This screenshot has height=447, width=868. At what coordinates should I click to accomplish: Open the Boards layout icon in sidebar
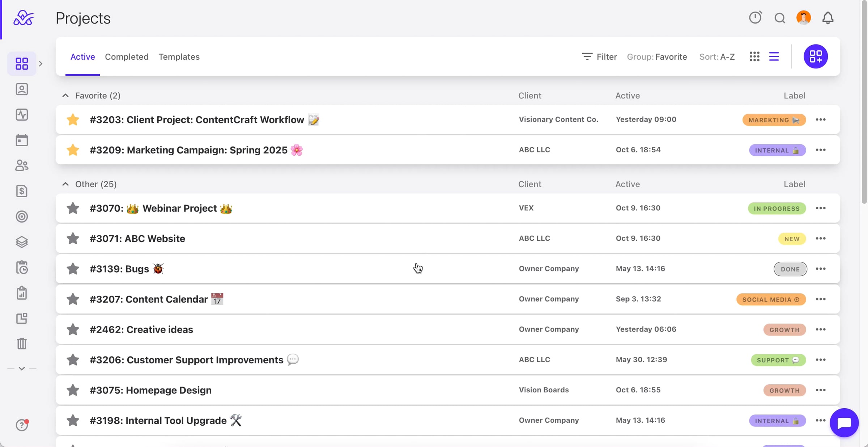pyautogui.click(x=22, y=318)
